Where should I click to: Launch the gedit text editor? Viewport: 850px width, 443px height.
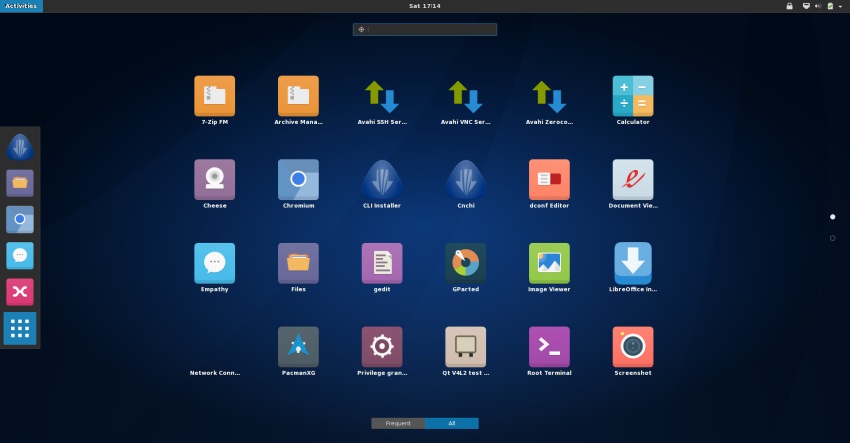pyautogui.click(x=381, y=263)
